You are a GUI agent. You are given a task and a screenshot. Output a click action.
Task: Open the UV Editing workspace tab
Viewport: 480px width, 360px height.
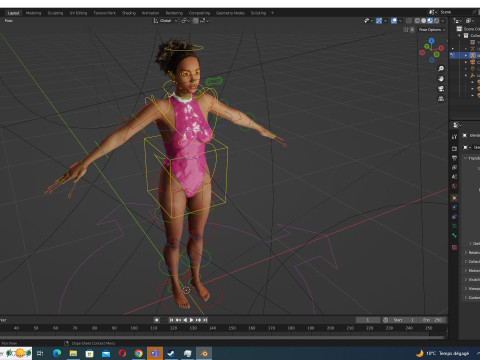click(78, 13)
